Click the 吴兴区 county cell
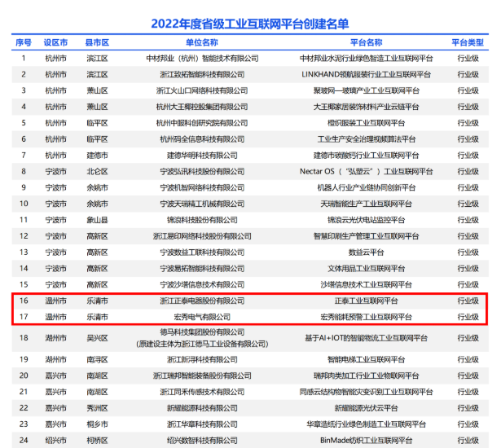Image resolution: width=501 pixels, height=448 pixels. (x=98, y=338)
